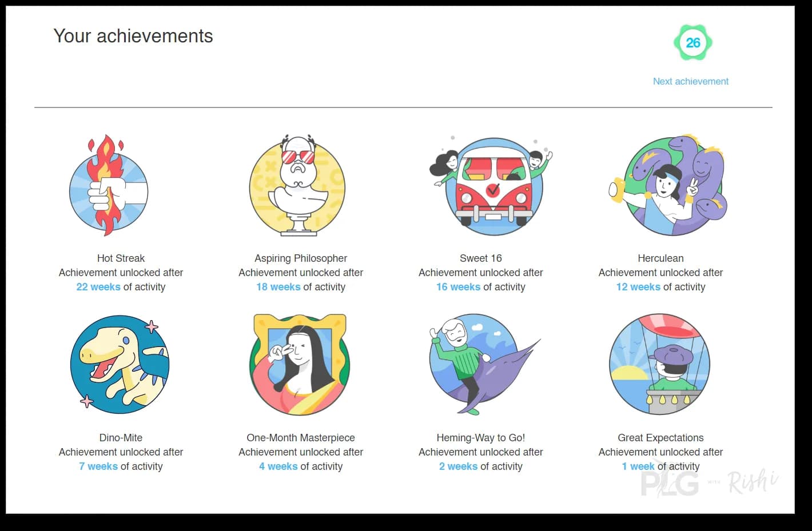The height and width of the screenshot is (531, 812).
Task: Click the 2 weeks link under Heming-Way to Go!
Action: pos(459,466)
